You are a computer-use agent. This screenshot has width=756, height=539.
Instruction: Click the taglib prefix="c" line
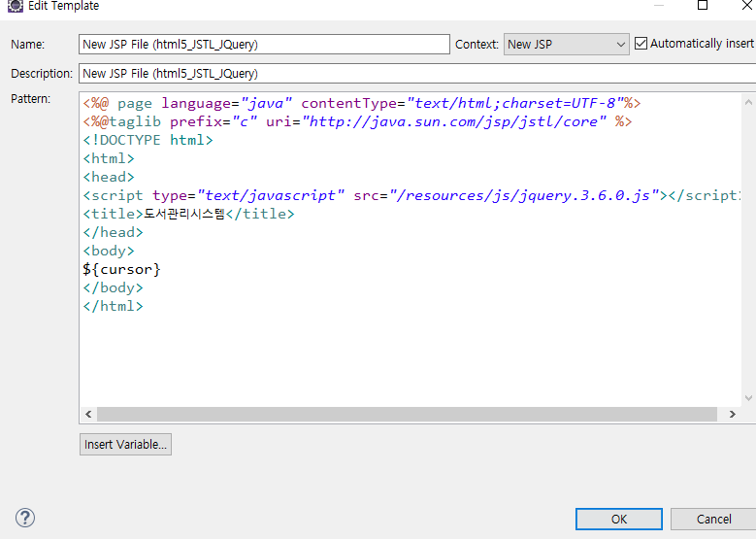357,121
